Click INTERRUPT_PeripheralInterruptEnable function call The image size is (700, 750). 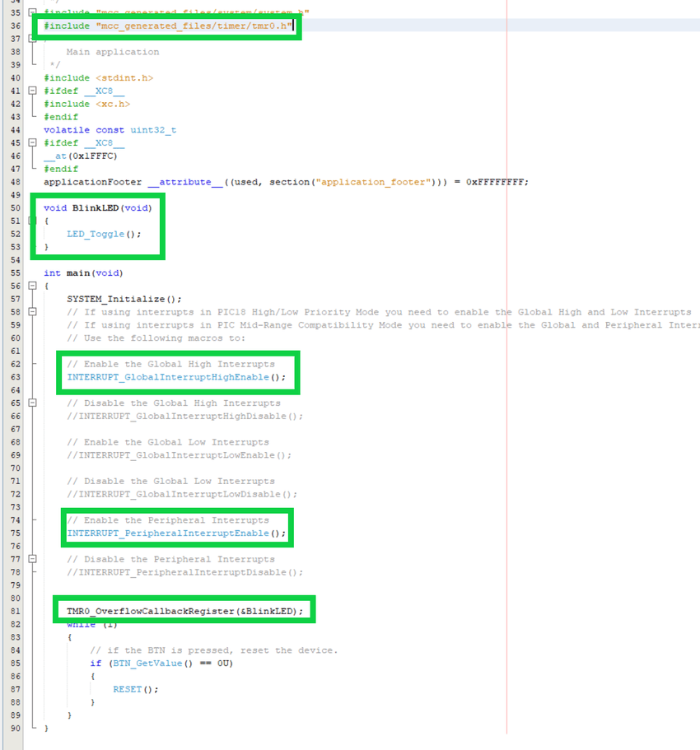(x=168, y=533)
